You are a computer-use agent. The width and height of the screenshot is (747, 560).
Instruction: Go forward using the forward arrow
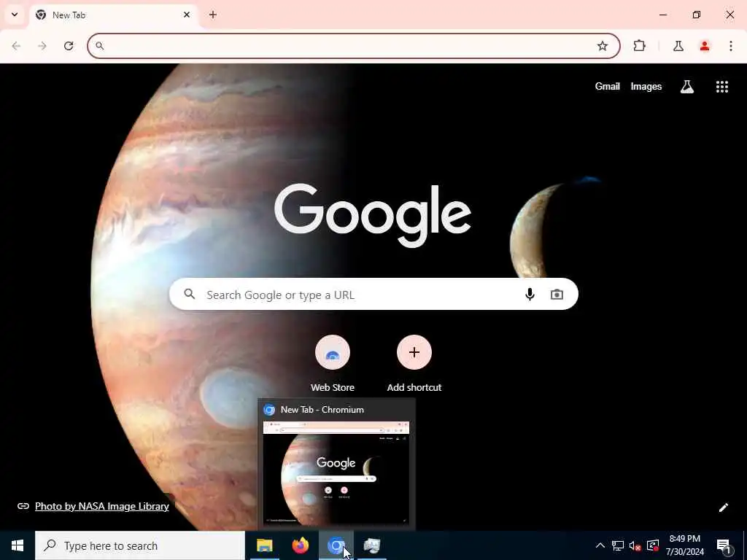(42, 46)
